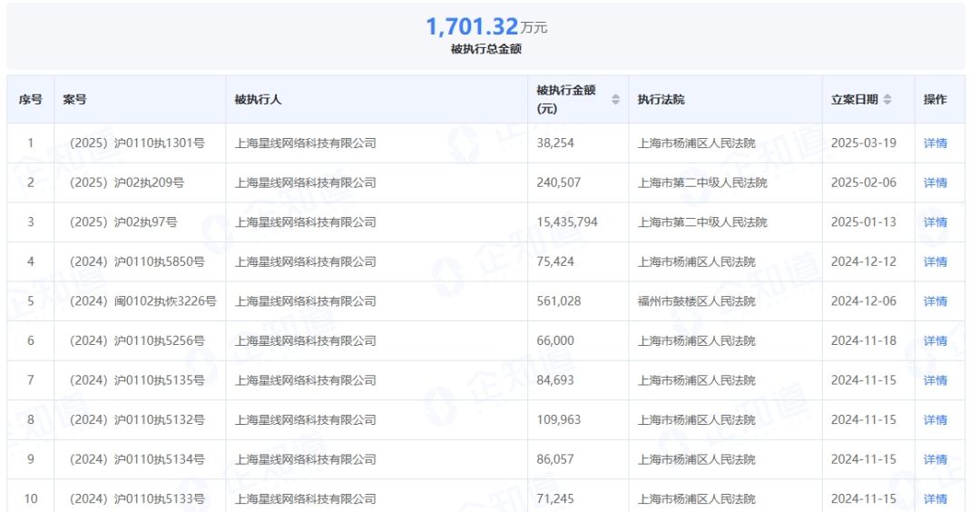
Task: Open 详情 for case 沪0110执5256号
Action: [x=935, y=340]
